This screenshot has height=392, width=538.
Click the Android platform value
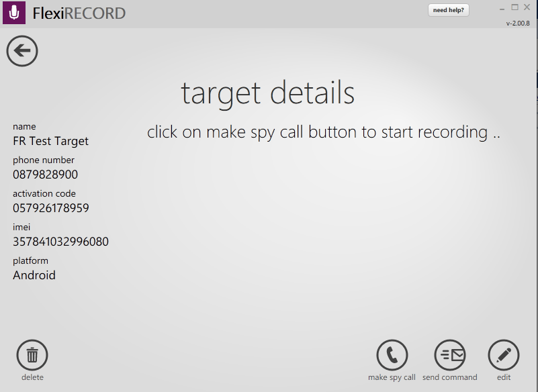(x=34, y=275)
